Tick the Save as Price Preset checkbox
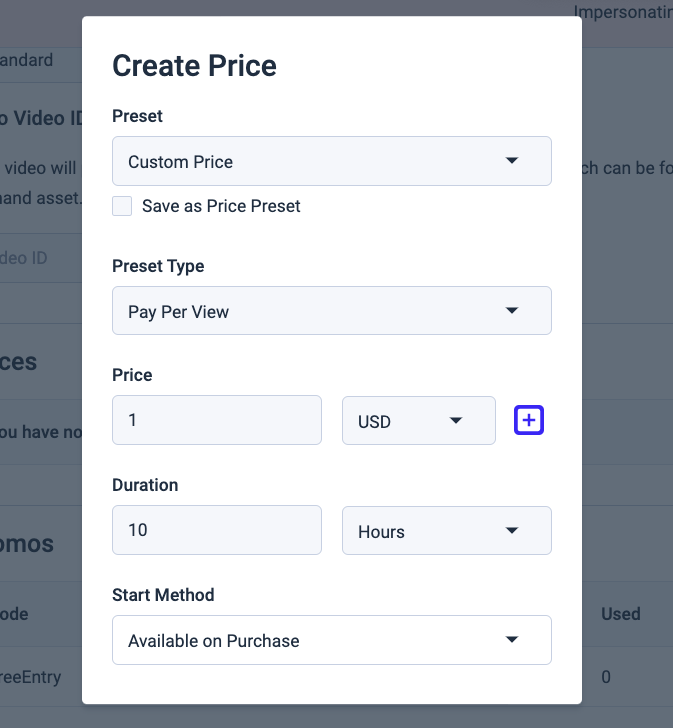The image size is (673, 728). (x=122, y=206)
